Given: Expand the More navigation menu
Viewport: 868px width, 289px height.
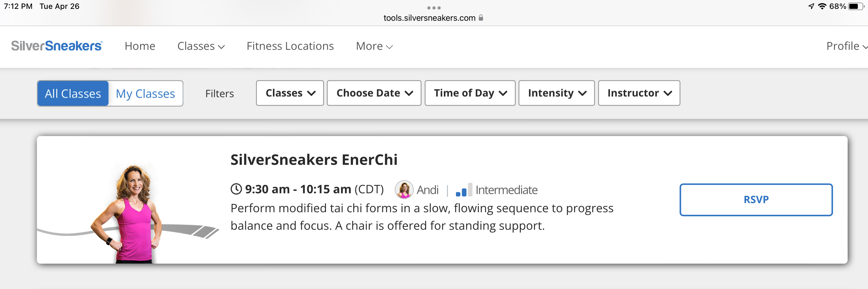Looking at the screenshot, I should (374, 46).
